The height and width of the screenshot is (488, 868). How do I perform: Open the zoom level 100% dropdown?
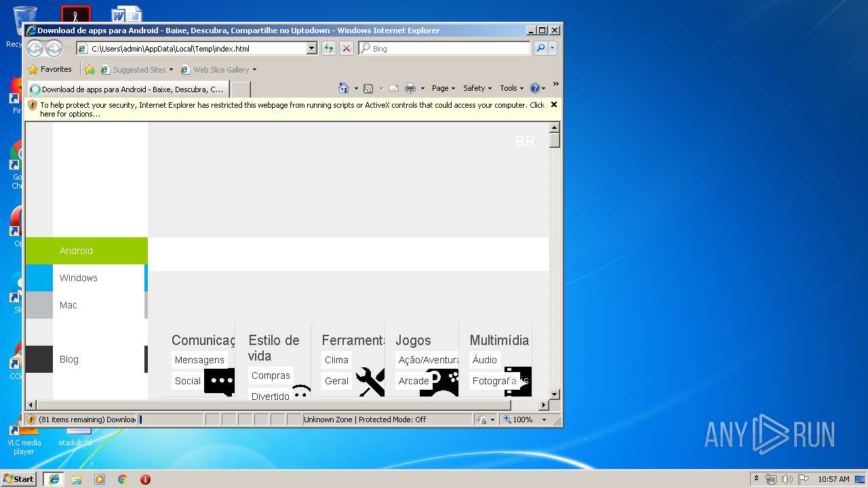pos(543,420)
